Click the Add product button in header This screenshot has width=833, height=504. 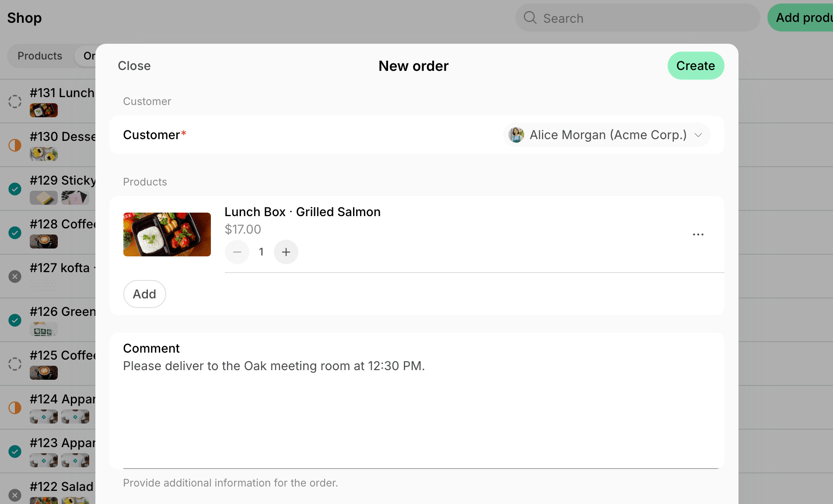pos(801,17)
